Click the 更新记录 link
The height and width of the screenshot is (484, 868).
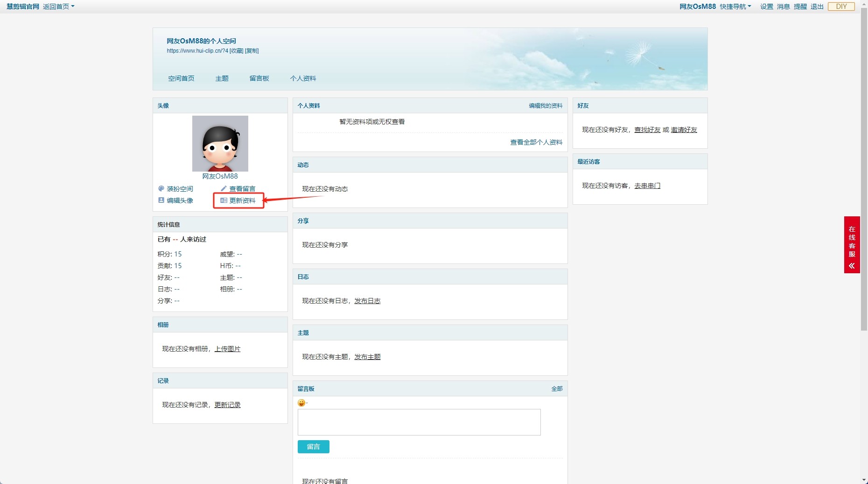coord(227,405)
